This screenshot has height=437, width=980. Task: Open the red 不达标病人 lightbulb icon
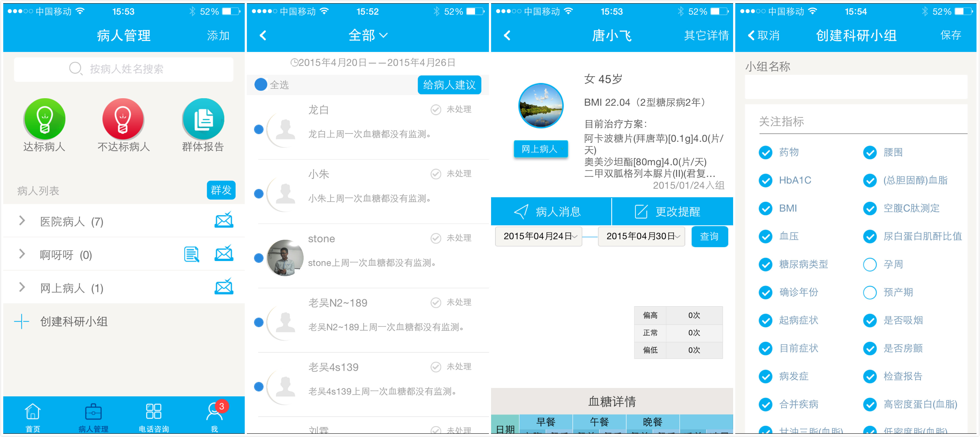pos(123,119)
